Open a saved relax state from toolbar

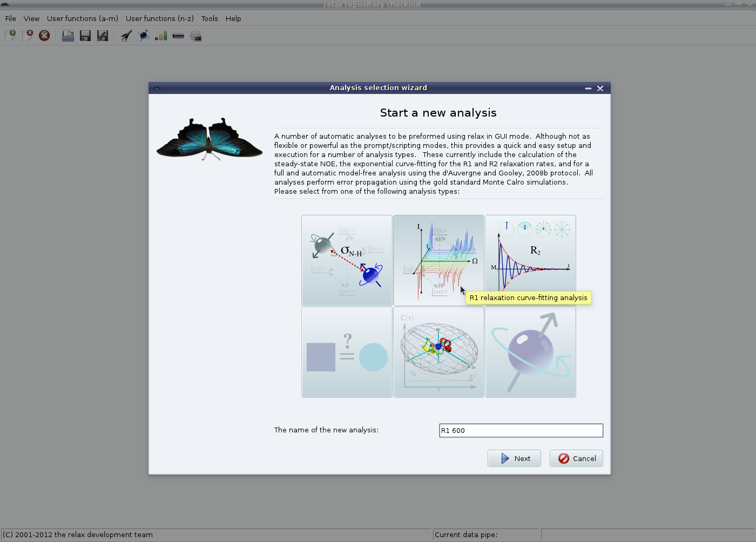coord(68,36)
